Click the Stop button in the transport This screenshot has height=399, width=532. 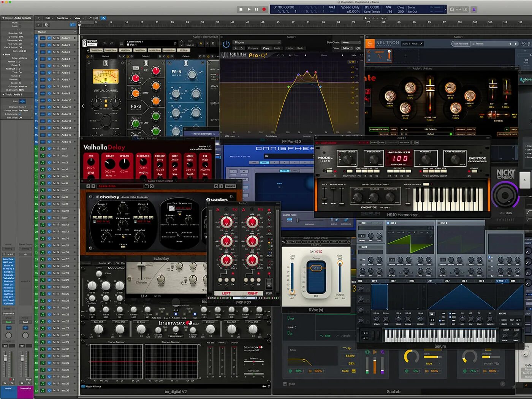pos(241,9)
